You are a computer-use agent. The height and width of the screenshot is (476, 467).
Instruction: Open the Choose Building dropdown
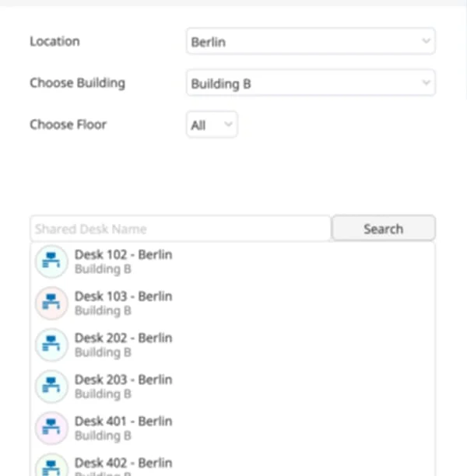311,83
